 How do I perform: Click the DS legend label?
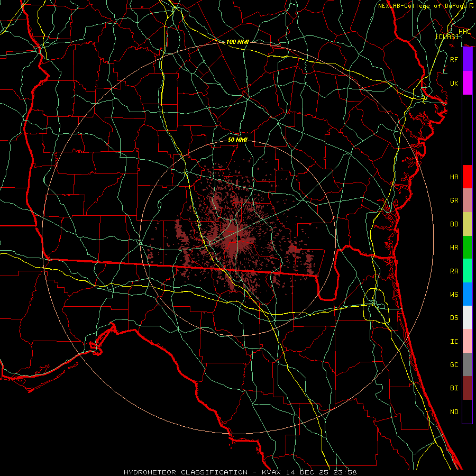point(454,318)
